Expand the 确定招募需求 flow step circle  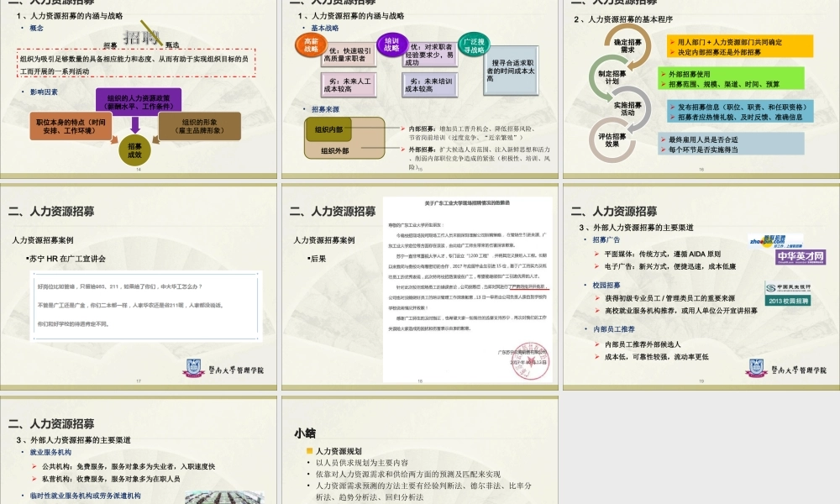[626, 44]
